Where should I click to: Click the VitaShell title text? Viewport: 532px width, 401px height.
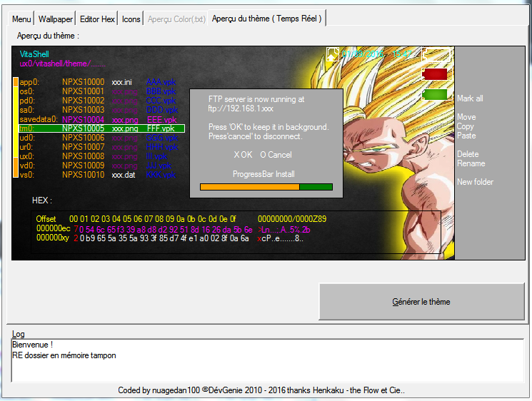pyautogui.click(x=34, y=54)
